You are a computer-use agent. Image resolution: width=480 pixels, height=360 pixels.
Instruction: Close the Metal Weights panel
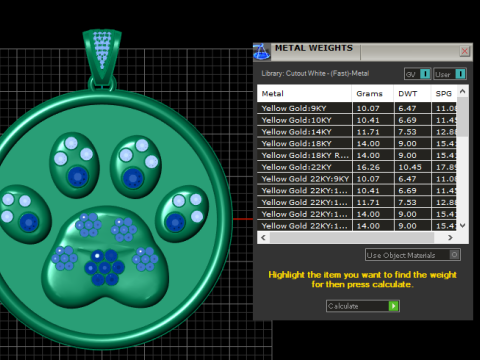point(464,51)
